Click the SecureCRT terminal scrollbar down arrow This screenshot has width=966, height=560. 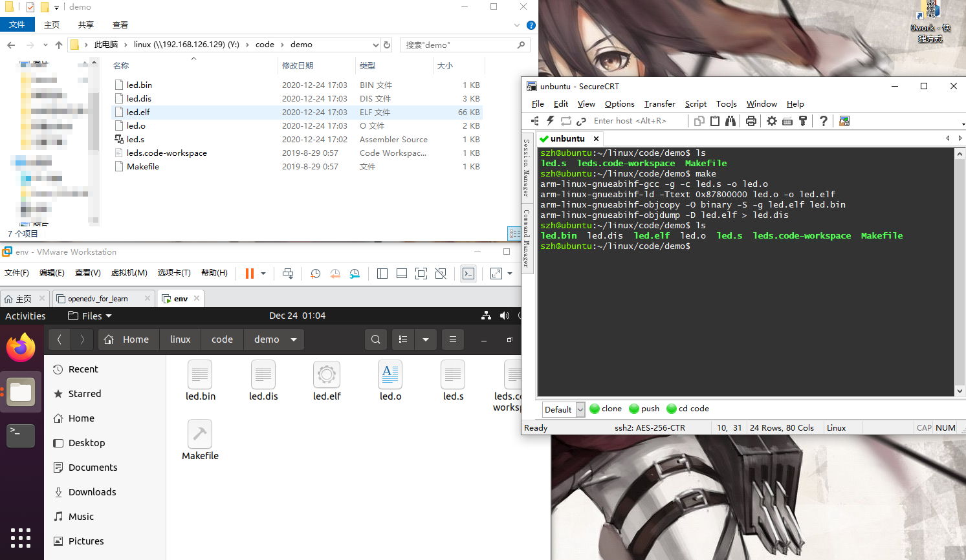click(x=960, y=391)
